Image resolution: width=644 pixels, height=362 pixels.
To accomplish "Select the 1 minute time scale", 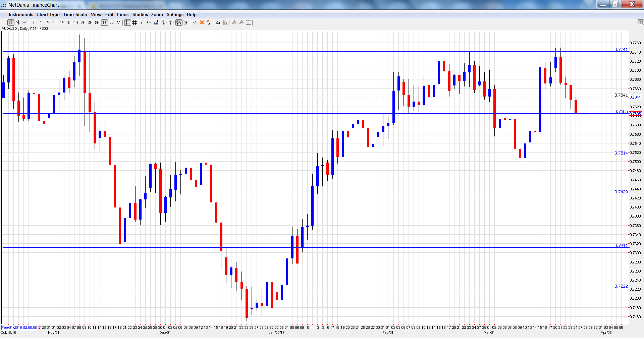I will 41,23.
